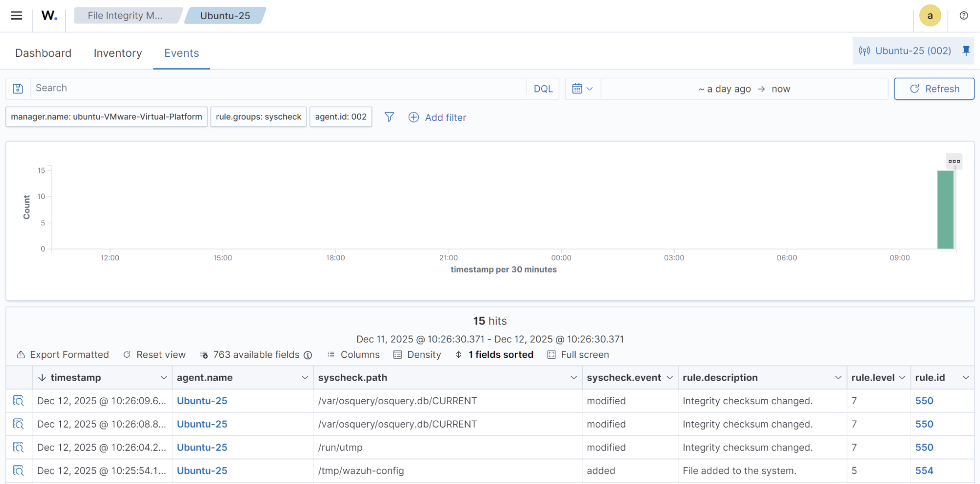This screenshot has height=484, width=980.
Task: Open the help icon in header
Action: (963, 16)
